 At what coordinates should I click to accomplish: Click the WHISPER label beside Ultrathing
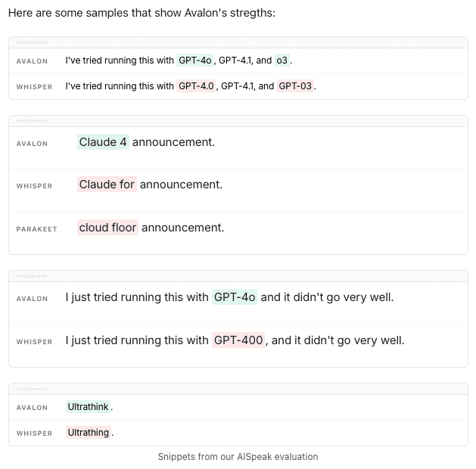pyautogui.click(x=35, y=433)
